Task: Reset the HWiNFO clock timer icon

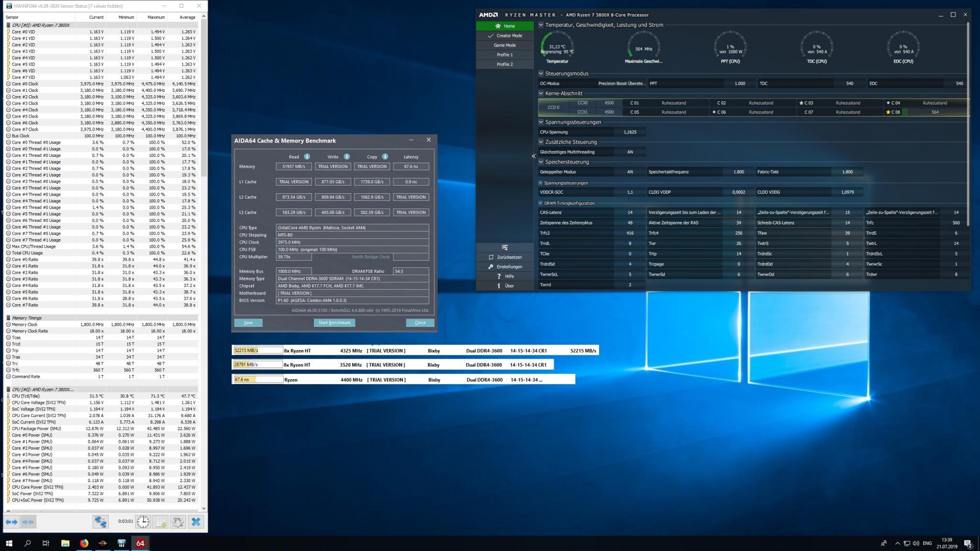Action: (x=143, y=522)
